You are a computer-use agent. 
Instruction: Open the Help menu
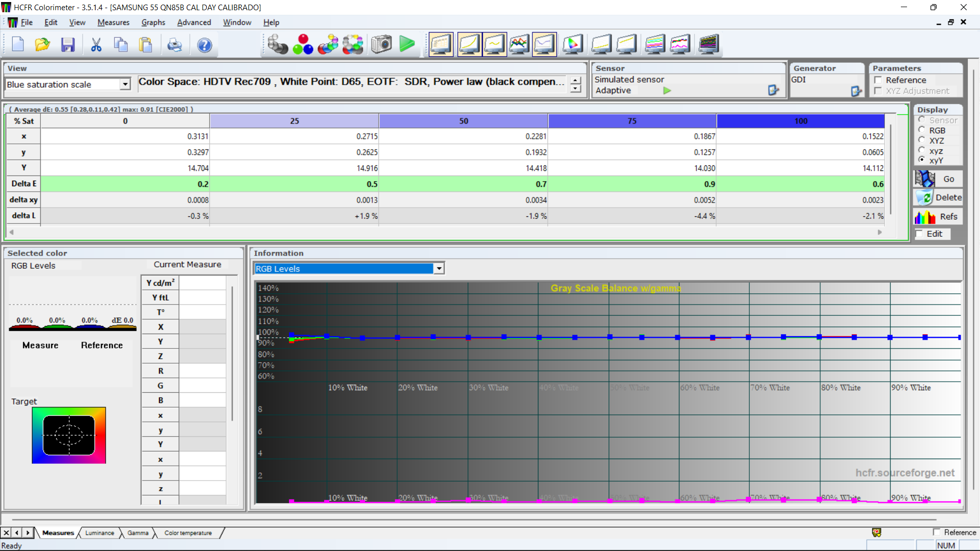(271, 22)
